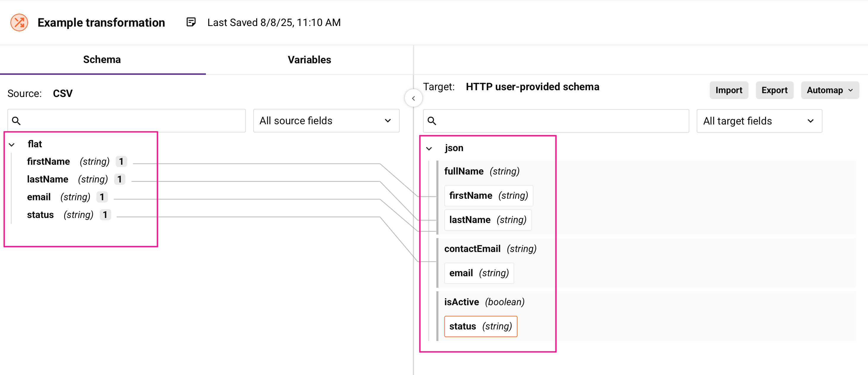Click the source search magnifier icon
The height and width of the screenshot is (375, 868).
point(16,121)
